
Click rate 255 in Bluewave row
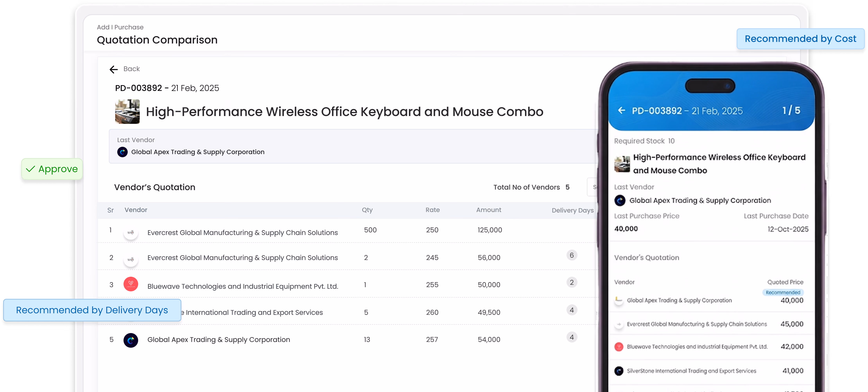432,284
